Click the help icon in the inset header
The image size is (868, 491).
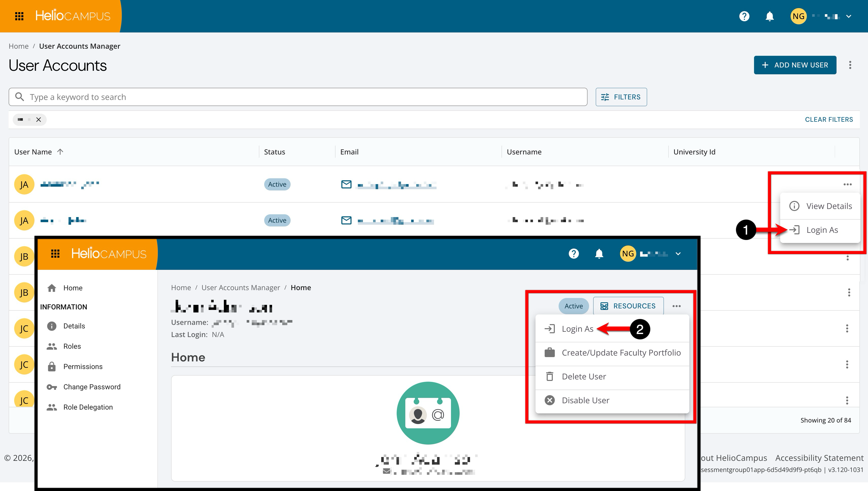click(x=574, y=254)
